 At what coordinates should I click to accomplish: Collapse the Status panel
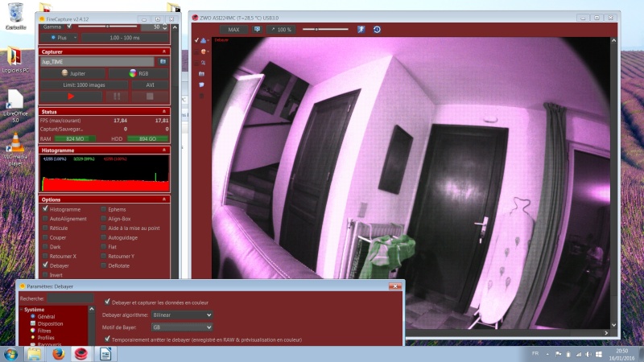164,112
